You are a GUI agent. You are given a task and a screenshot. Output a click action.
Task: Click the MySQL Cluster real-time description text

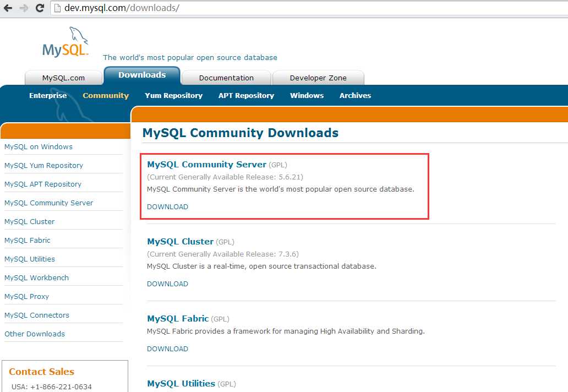[x=261, y=266]
